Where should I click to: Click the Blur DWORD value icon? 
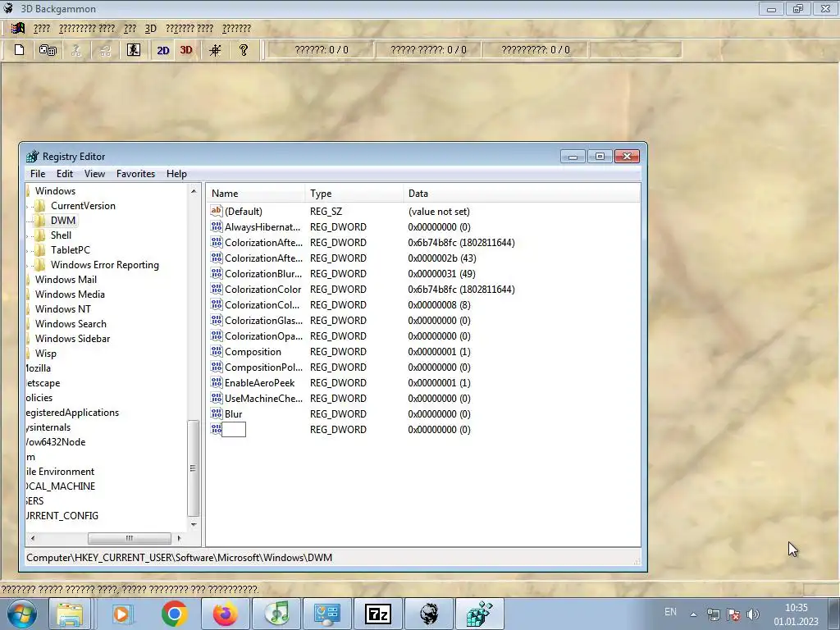(x=217, y=413)
